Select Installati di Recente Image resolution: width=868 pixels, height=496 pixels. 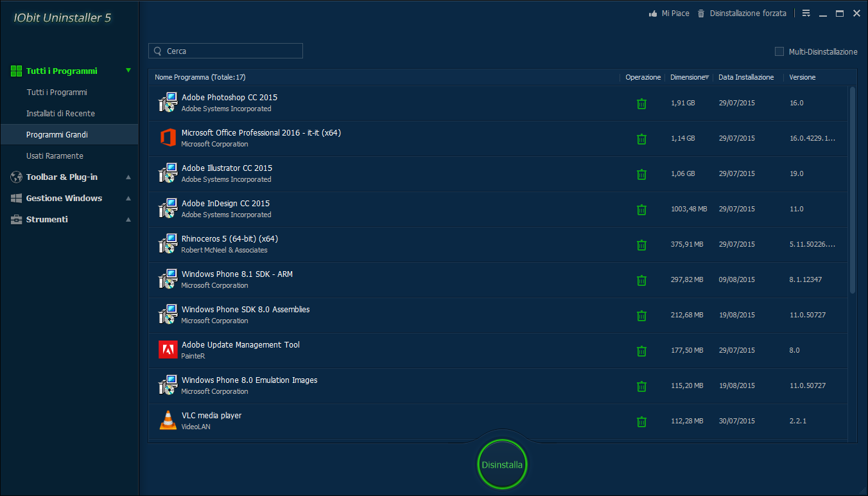click(60, 114)
